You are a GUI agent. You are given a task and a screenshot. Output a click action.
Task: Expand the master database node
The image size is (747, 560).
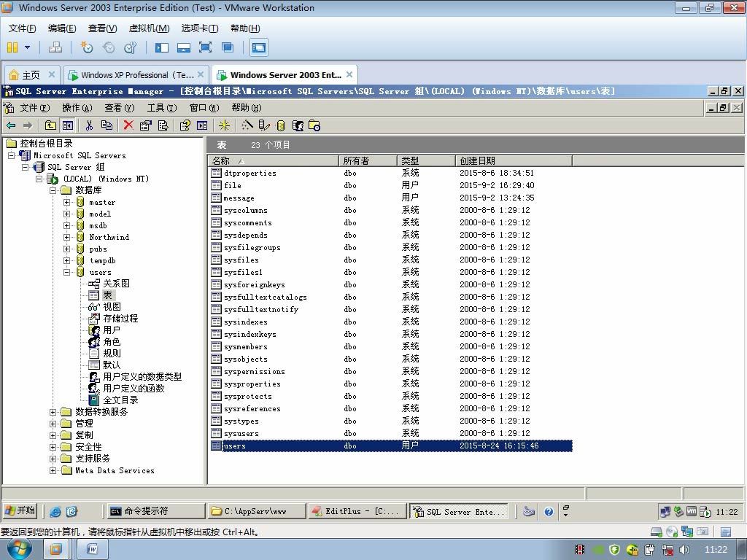click(x=67, y=203)
